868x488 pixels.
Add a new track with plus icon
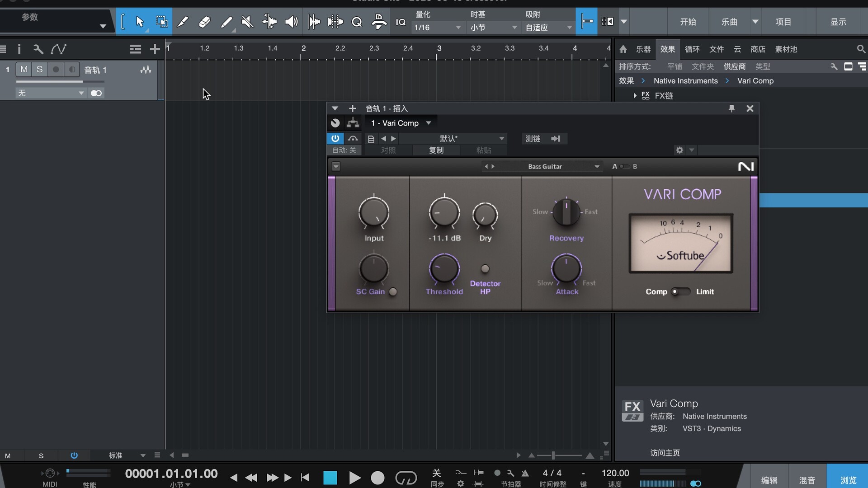[155, 49]
